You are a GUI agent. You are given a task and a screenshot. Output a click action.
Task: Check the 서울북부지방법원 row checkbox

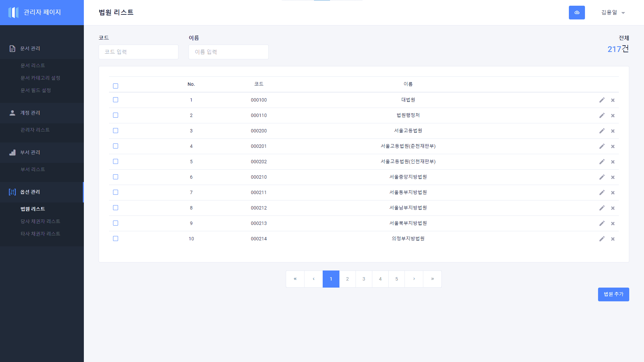point(115,223)
